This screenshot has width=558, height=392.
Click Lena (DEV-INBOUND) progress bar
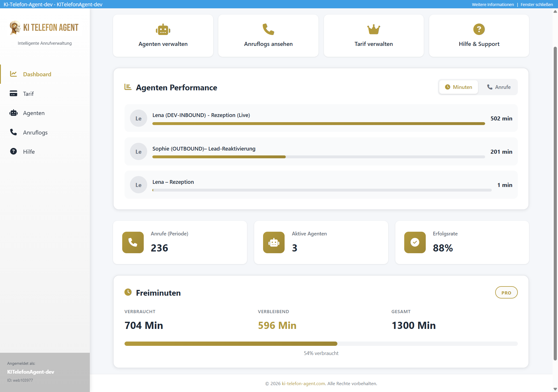(318, 123)
